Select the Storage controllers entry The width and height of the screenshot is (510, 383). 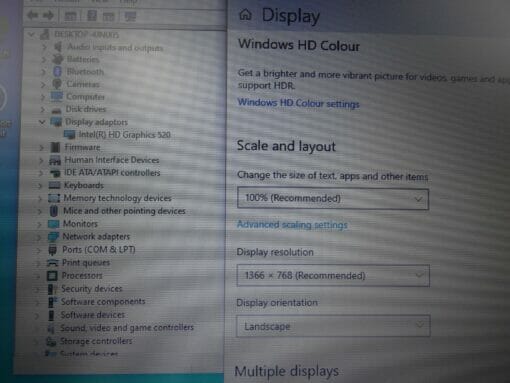[96, 341]
